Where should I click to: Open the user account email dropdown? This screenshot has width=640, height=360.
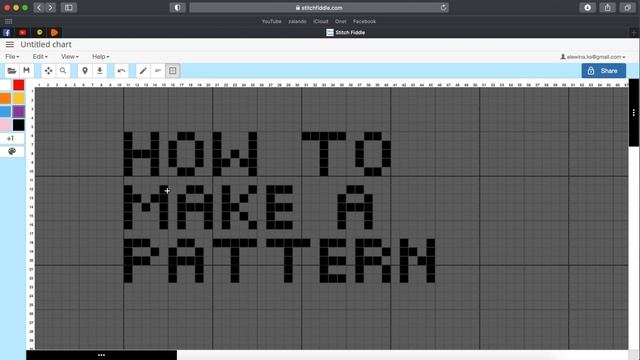[593, 57]
